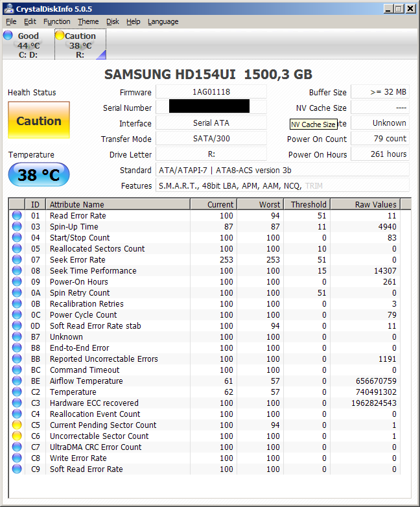Click the blue status orb for Read Error Rate
This screenshot has height=507, width=420.
click(x=17, y=215)
